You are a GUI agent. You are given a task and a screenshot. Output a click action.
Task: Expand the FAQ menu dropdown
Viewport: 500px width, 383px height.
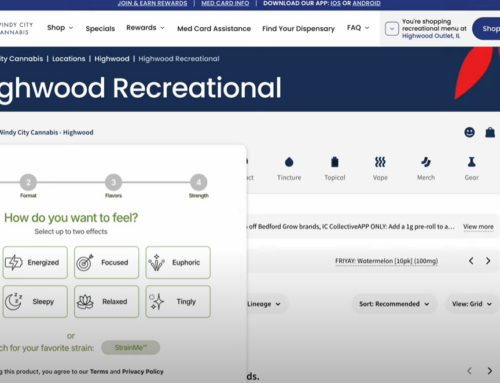pos(358,28)
